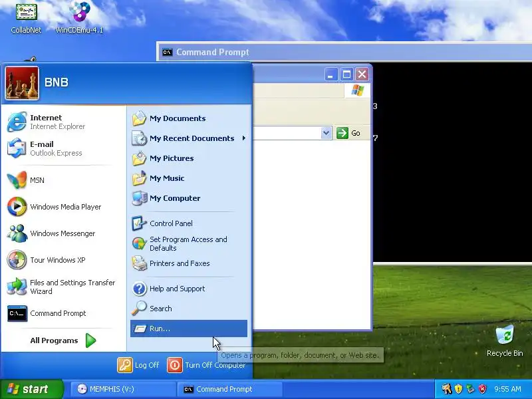Open Command Prompt from Start menu
Image resolution: width=532 pixels, height=399 pixels.
(64, 313)
